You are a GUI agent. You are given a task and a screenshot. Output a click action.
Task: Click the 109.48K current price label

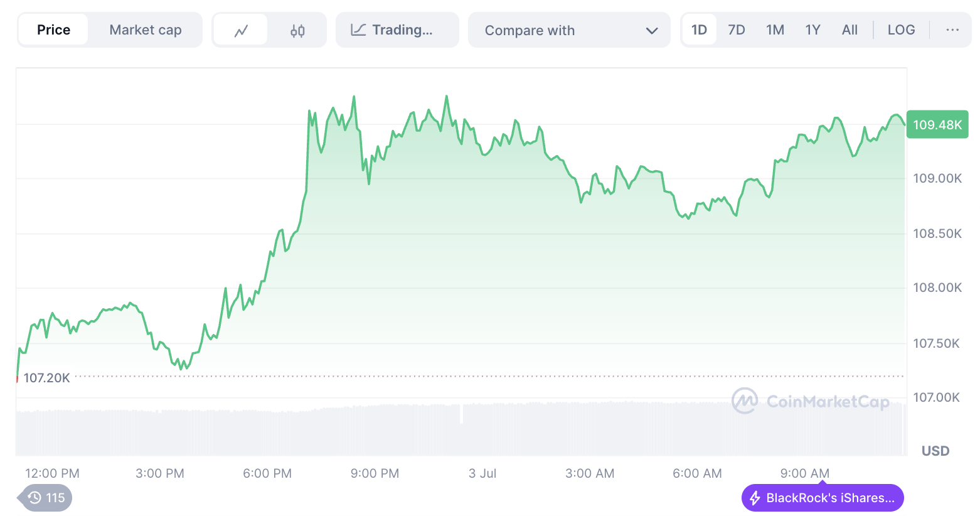[x=937, y=125]
